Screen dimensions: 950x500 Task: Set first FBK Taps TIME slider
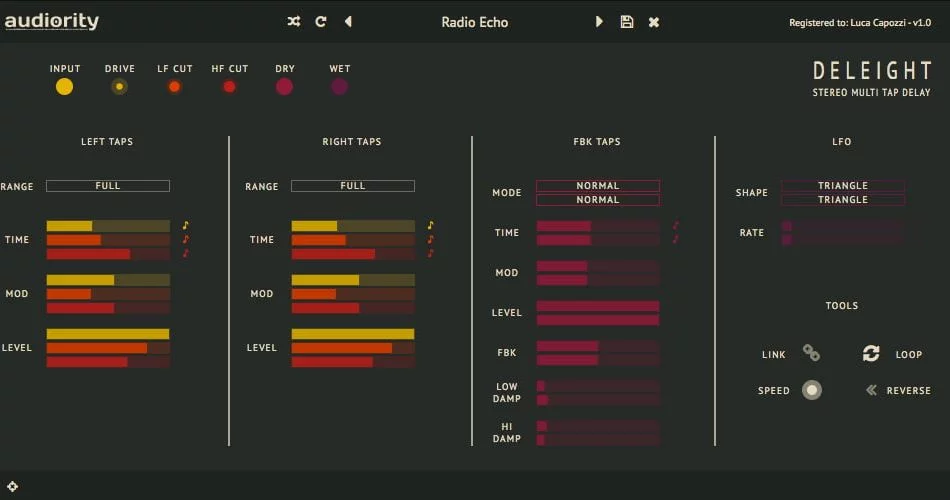coord(597,226)
